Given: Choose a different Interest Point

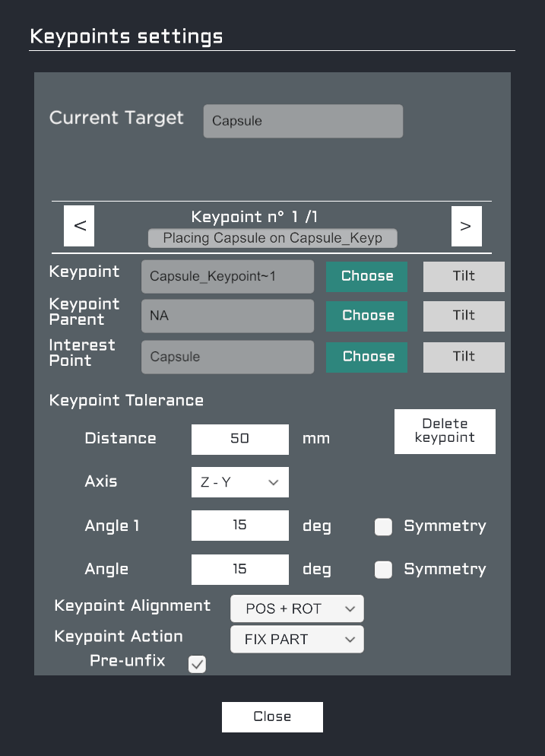Looking at the screenshot, I should pyautogui.click(x=366, y=357).
